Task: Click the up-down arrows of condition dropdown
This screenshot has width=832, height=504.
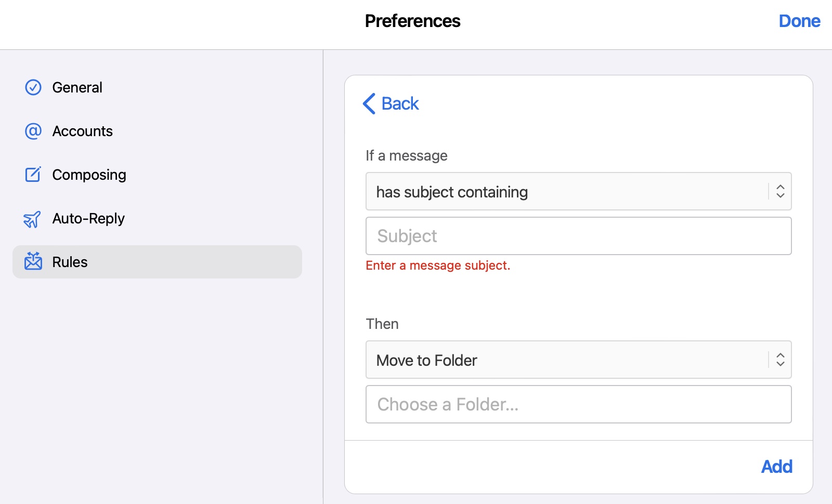Action: [780, 191]
